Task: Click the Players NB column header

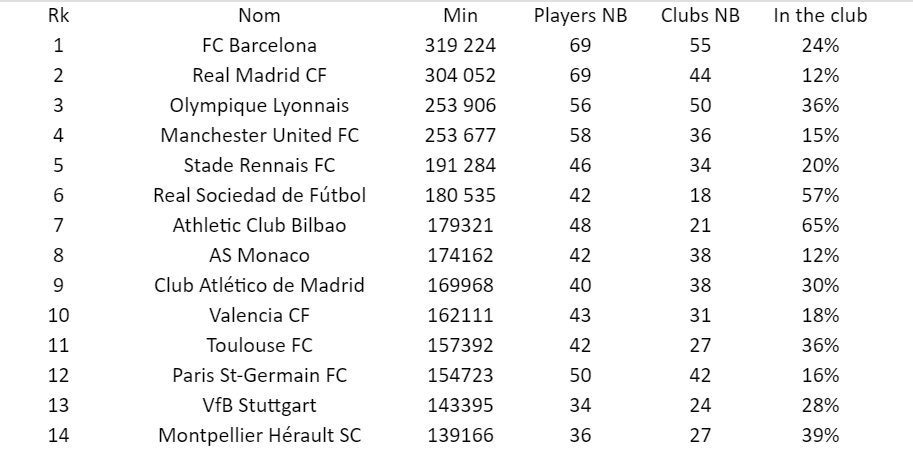Action: (580, 16)
